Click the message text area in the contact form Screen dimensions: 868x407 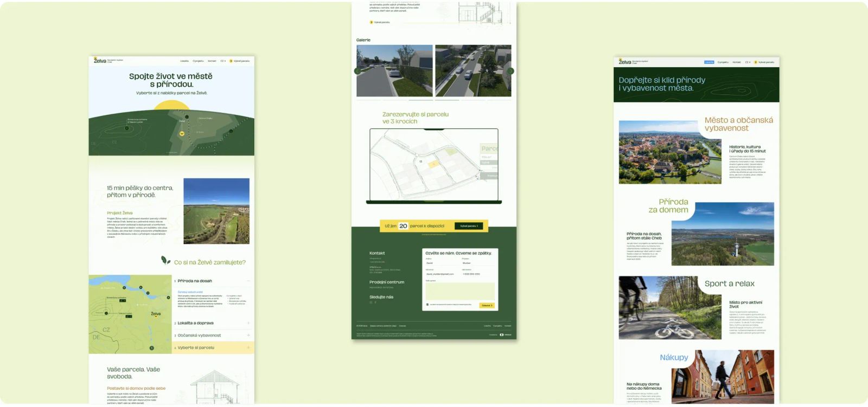click(x=460, y=291)
